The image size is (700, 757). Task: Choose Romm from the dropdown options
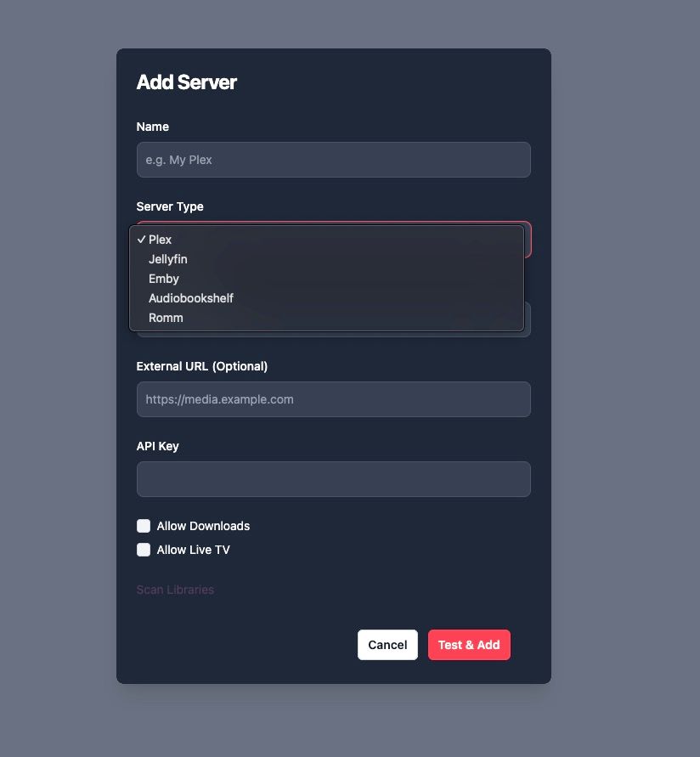point(327,318)
